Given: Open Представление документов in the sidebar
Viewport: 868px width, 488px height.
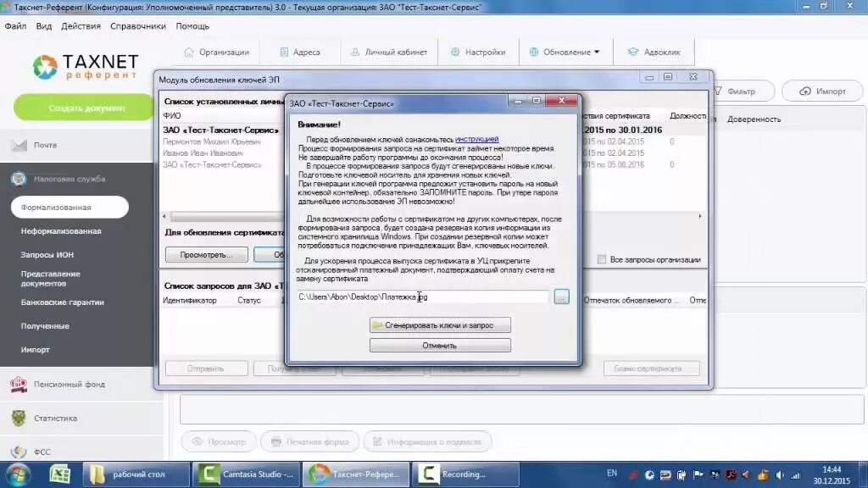Looking at the screenshot, I should [50, 278].
